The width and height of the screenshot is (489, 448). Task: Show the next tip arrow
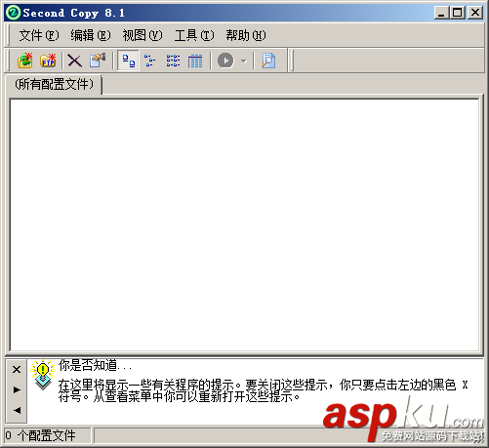17,389
